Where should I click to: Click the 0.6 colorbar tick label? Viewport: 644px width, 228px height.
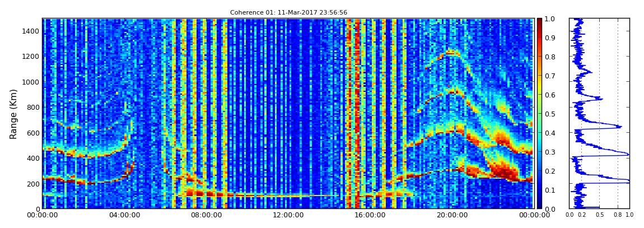[x=549, y=95]
